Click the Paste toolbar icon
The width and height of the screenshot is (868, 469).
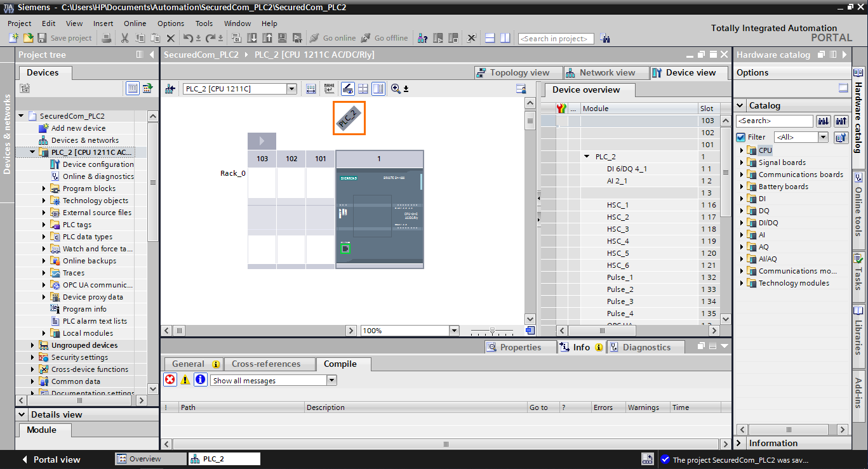155,38
